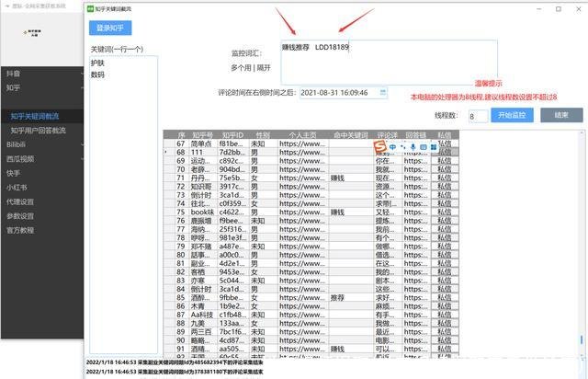Click the 个人主页 column header
This screenshot has width=588, height=379.
pyautogui.click(x=303, y=135)
